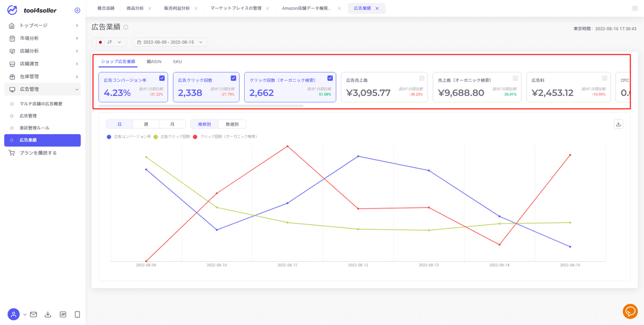Toggle blue 広告コンバージョン率 legend series
The height and width of the screenshot is (325, 644).
(129, 137)
